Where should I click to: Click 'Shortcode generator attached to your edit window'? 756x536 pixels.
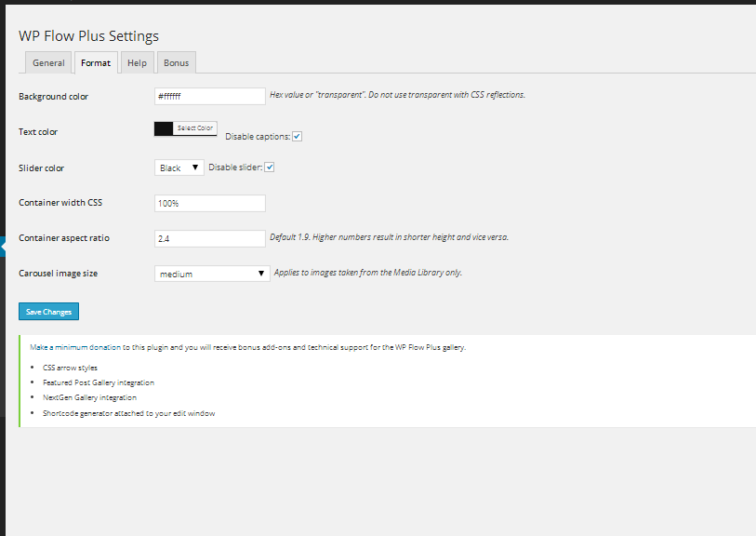click(128, 413)
